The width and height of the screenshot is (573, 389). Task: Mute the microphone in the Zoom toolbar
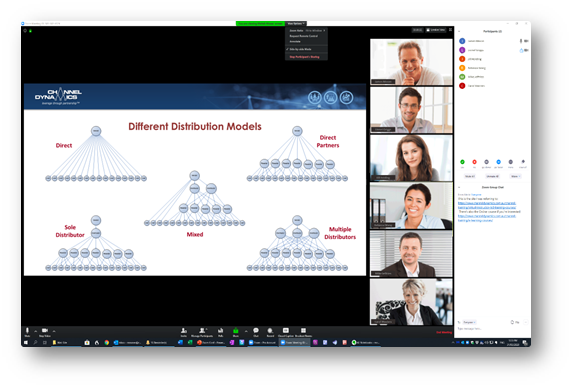[27, 332]
